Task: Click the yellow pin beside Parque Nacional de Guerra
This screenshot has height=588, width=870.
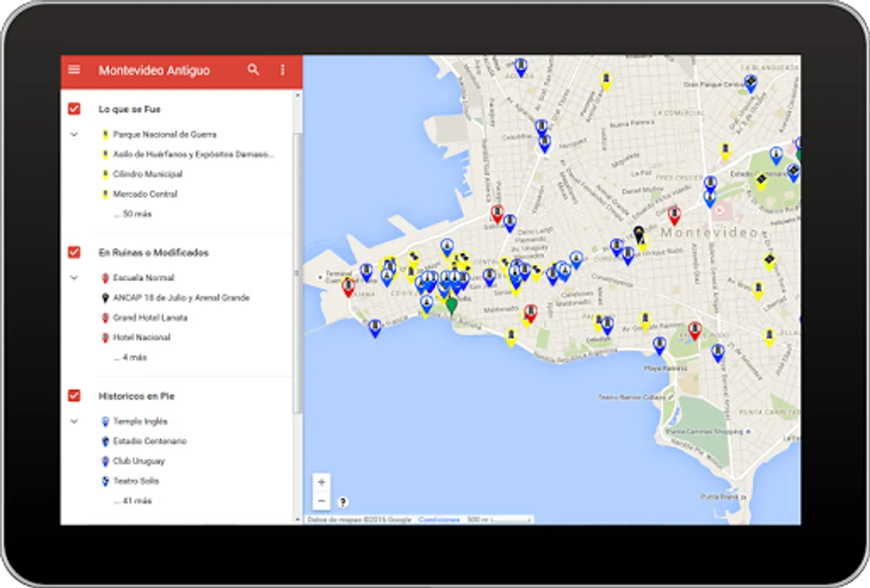Action: pyautogui.click(x=105, y=135)
